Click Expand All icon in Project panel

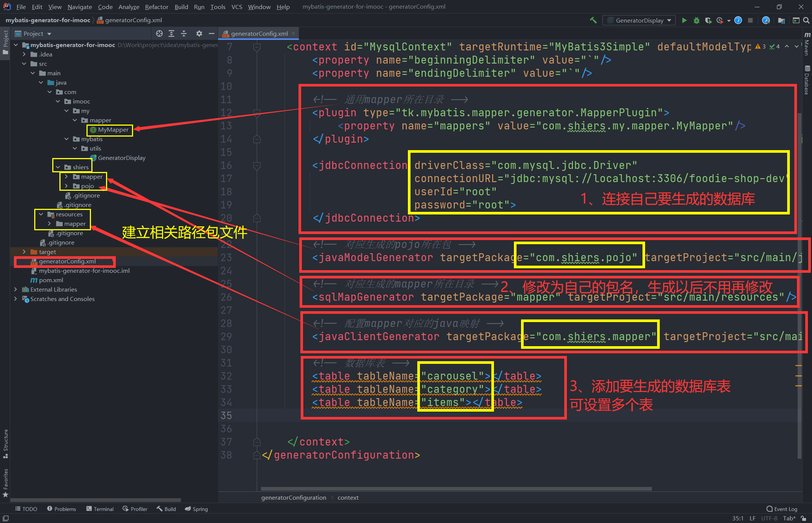coord(171,33)
